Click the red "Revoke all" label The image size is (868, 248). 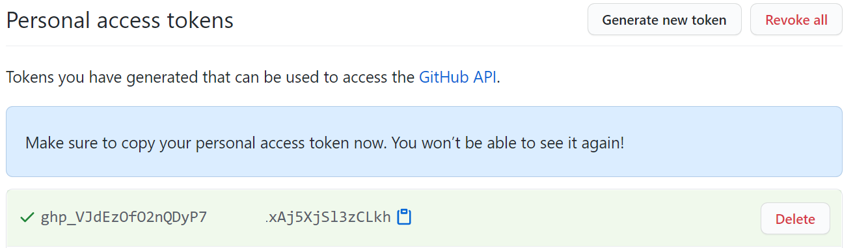point(796,20)
